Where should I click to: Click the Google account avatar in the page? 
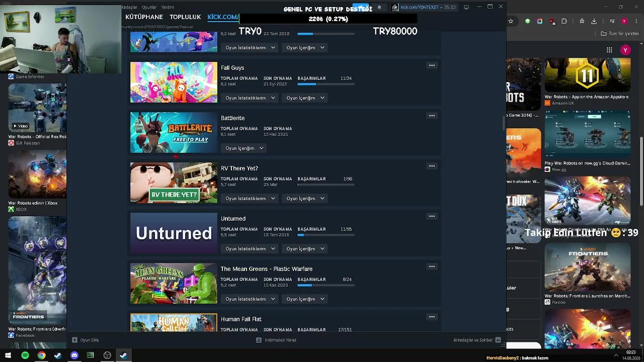[x=625, y=50]
